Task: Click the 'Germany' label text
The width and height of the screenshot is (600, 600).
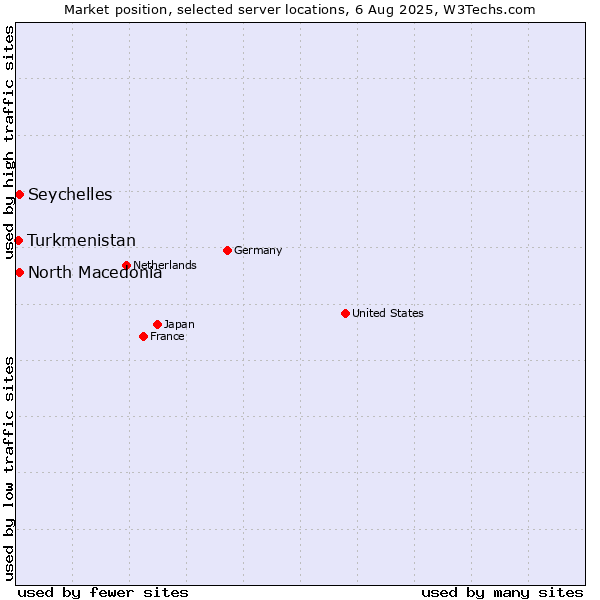Action: (258, 251)
